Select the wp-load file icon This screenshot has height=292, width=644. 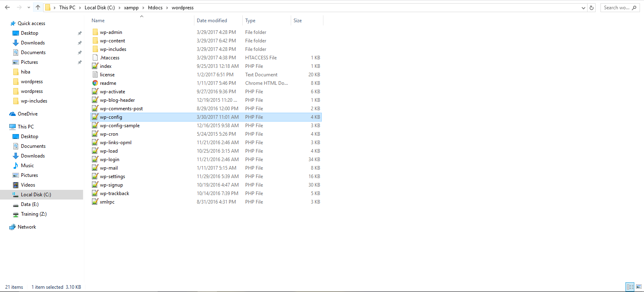95,151
